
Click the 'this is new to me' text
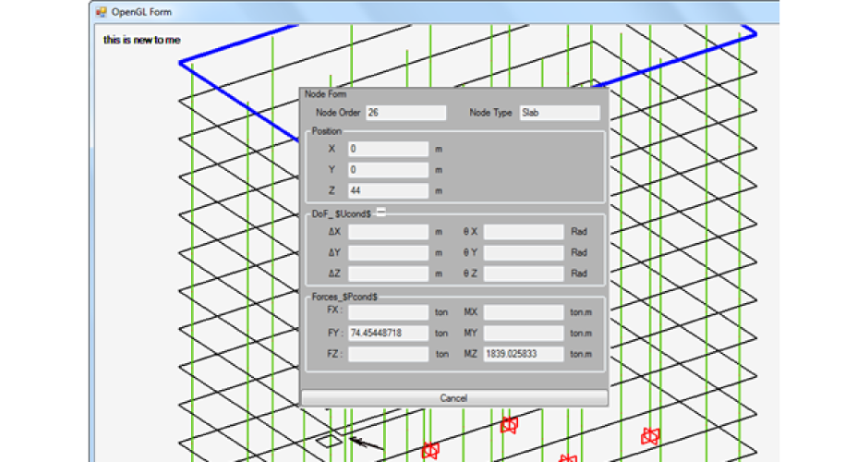click(141, 40)
